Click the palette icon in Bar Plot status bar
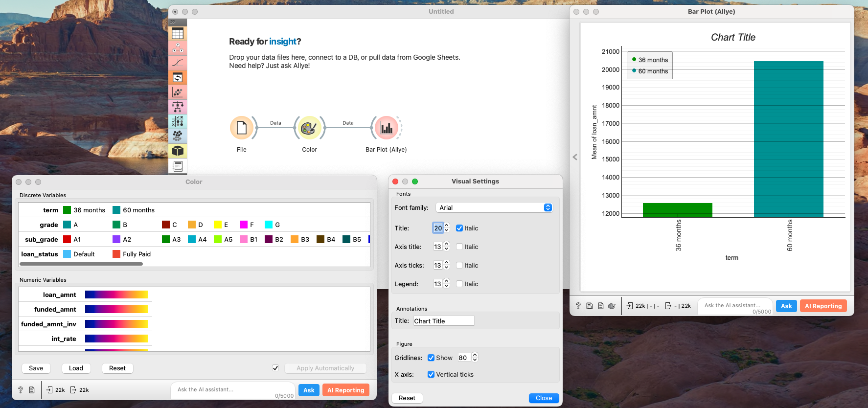The height and width of the screenshot is (408, 868). coord(612,306)
